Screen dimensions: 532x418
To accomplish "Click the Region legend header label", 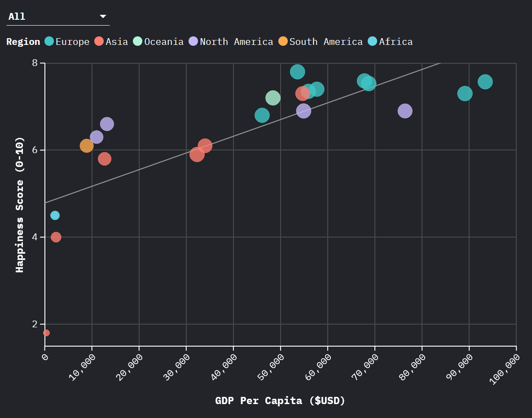I will pyautogui.click(x=23, y=41).
